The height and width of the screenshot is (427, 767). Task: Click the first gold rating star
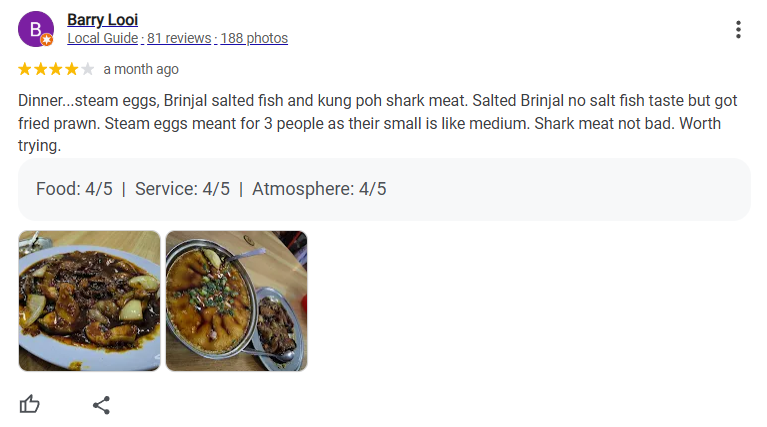[25, 69]
